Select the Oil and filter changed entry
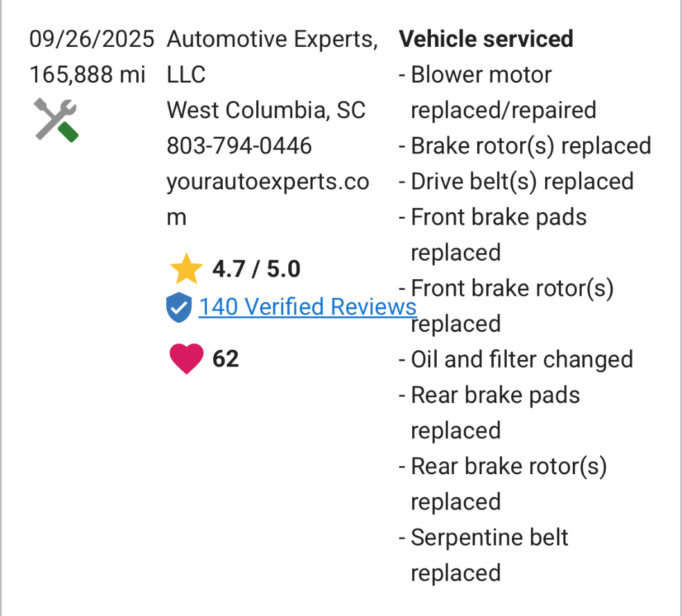Screen dimensions: 682x616 (521, 359)
